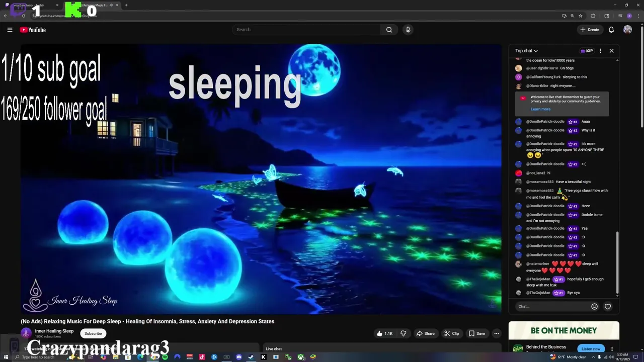Dislike the video with thumbs down
Screen dimensions: 644x362
[403, 333]
